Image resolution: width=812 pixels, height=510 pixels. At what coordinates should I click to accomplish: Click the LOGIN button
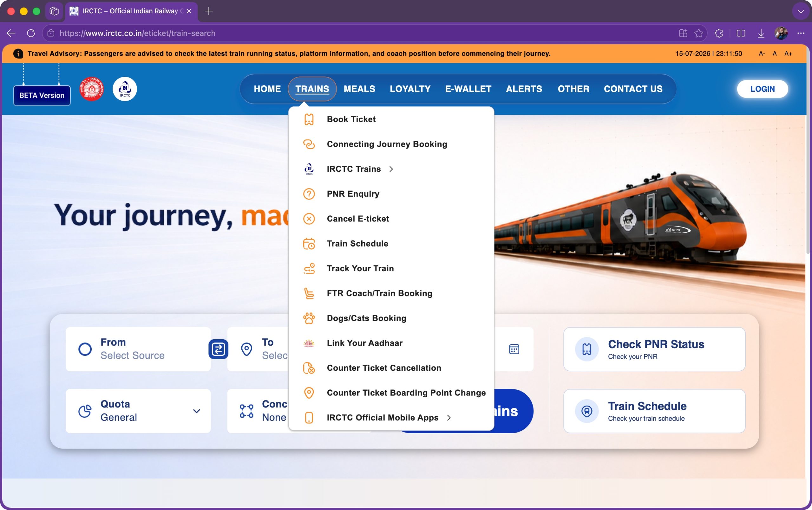[x=763, y=89]
